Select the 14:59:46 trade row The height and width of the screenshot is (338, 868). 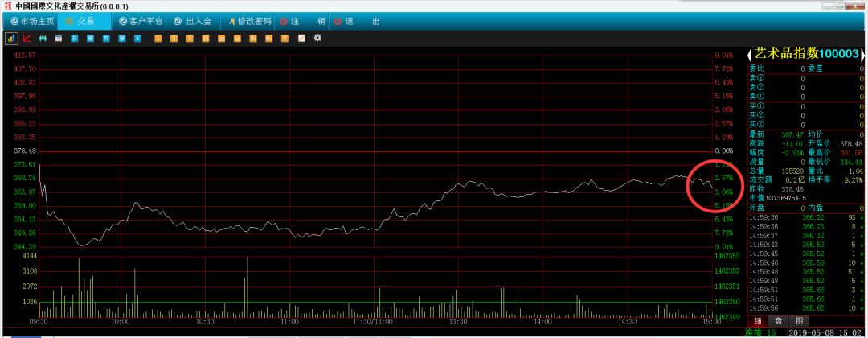(806, 262)
